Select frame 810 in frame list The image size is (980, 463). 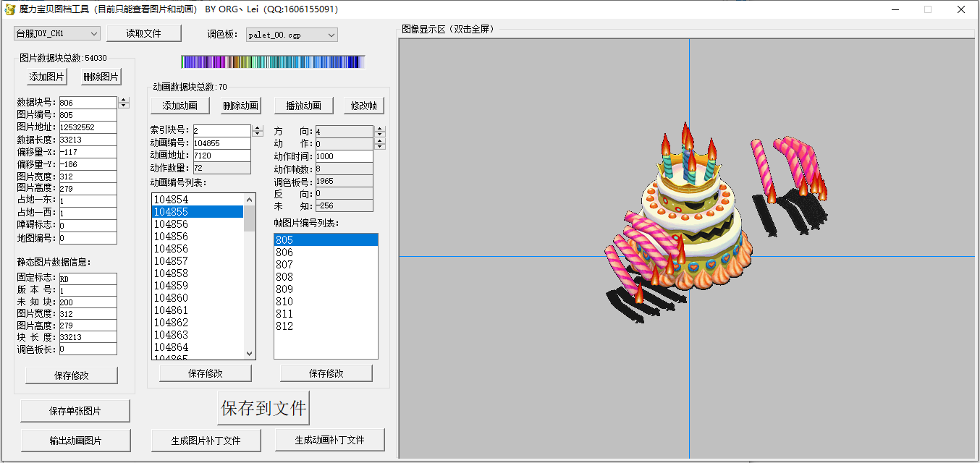[326, 302]
